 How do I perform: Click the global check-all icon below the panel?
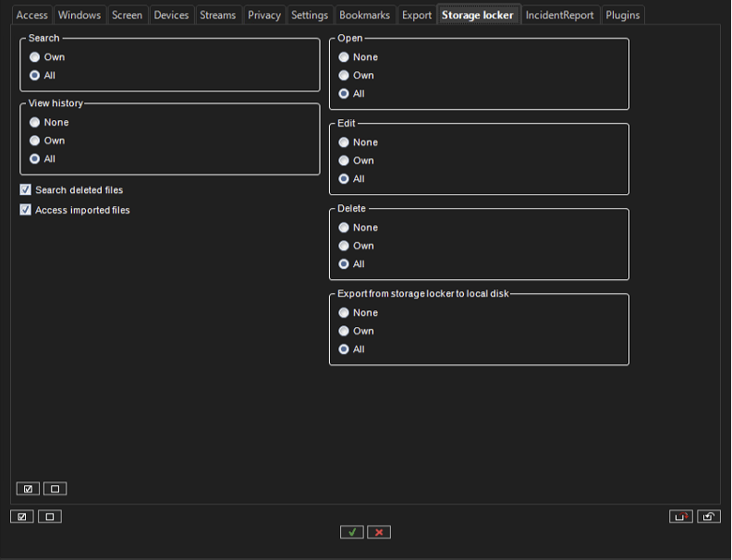coord(22,517)
